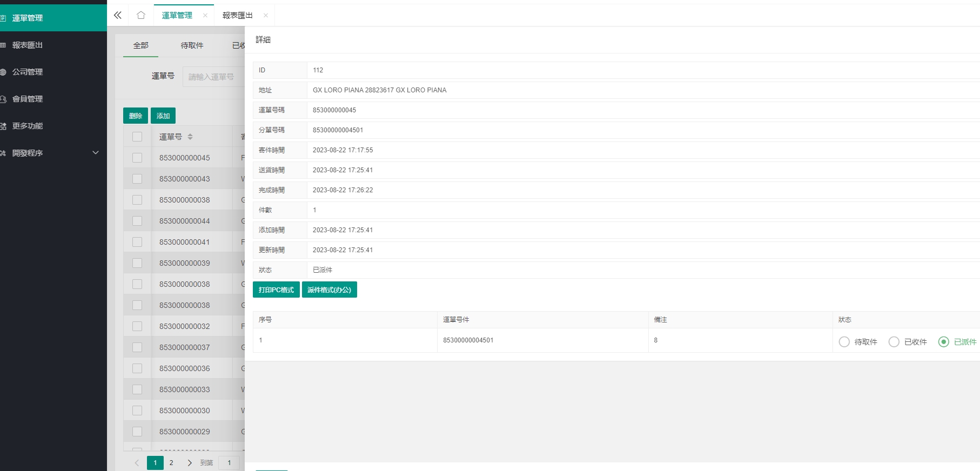Check the row 853000000039 checkbox
Image resolution: width=980 pixels, height=471 pixels.
(x=137, y=263)
